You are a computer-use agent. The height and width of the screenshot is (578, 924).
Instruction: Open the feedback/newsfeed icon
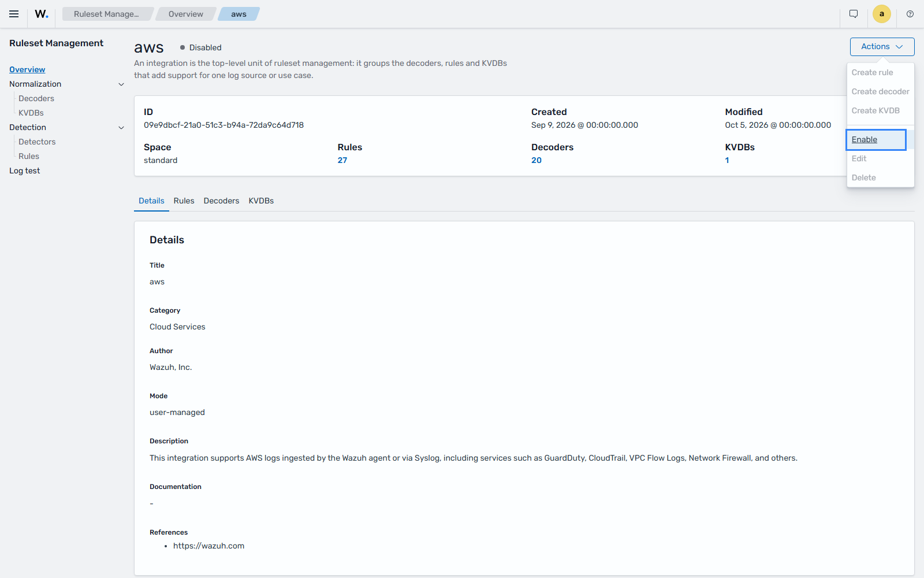point(854,14)
